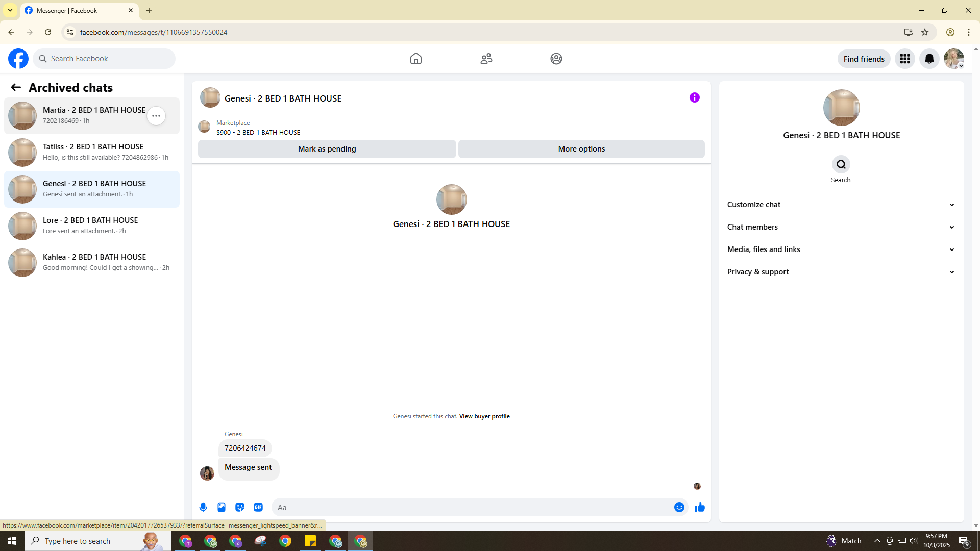Open the Lore archived chat
Viewport: 980px width, 551px height.
point(92,226)
